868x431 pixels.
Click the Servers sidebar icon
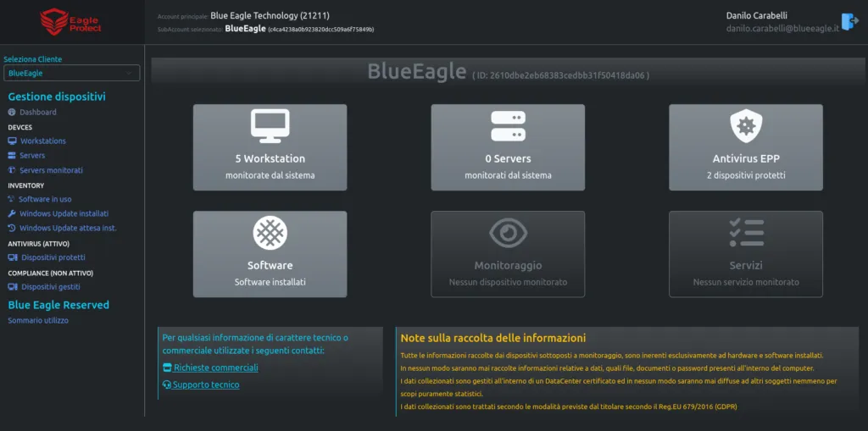(x=12, y=156)
